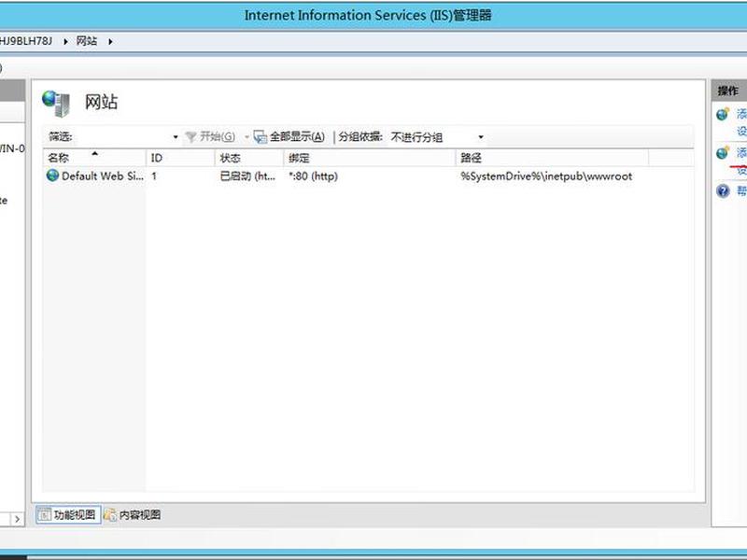Viewport: 747px width, 560px height.
Task: Click into the 筛选 filter text field
Action: [123, 137]
